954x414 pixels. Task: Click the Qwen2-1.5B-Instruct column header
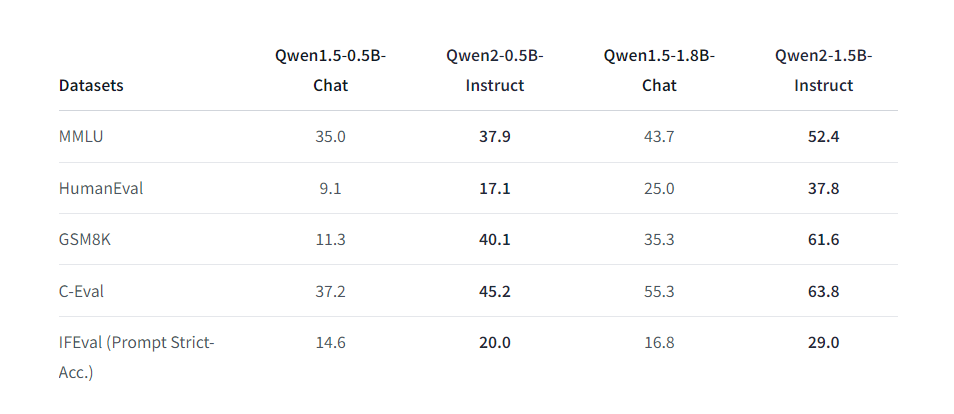click(823, 70)
